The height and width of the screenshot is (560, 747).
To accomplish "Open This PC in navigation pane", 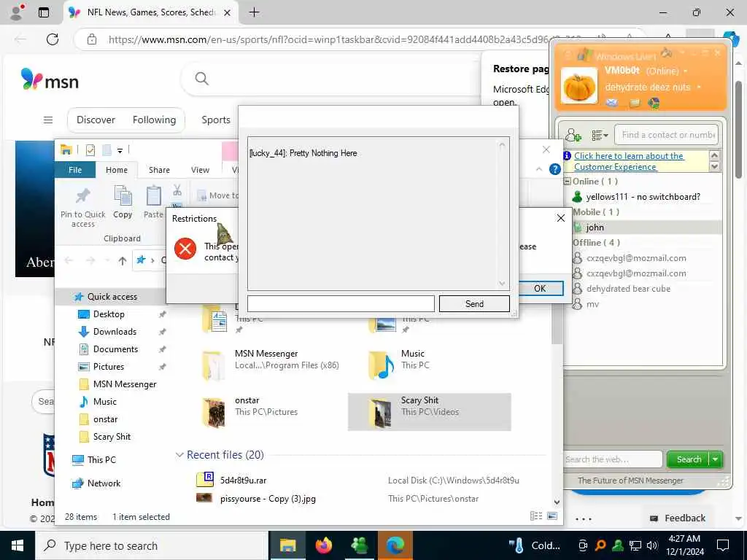I will [101, 460].
